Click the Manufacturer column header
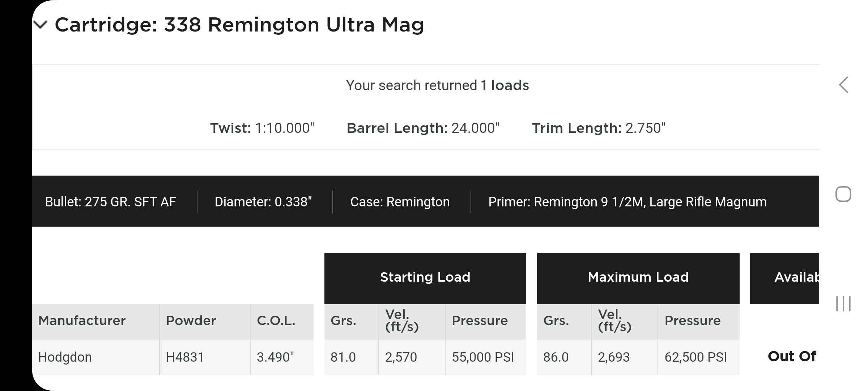The image size is (868, 391). (x=82, y=321)
